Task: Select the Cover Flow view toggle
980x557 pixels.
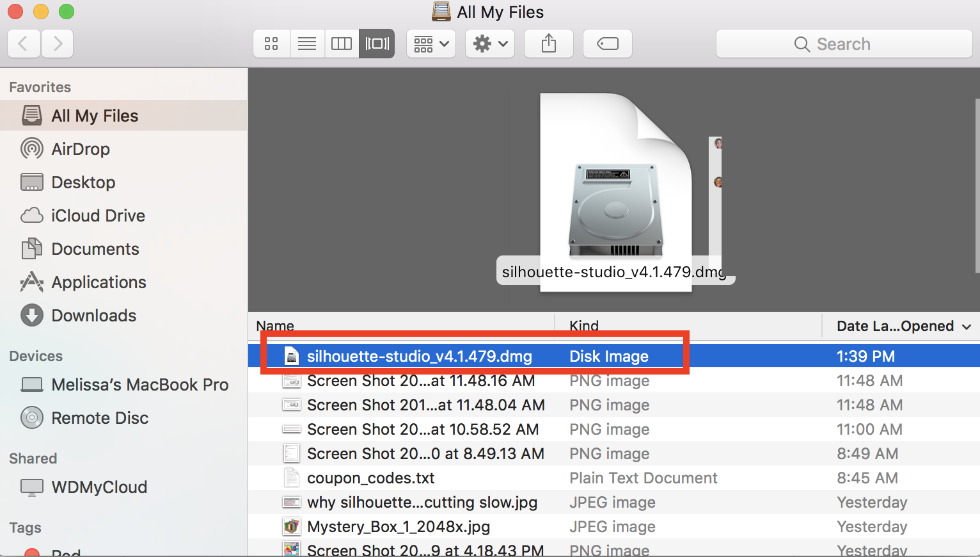Action: [377, 43]
